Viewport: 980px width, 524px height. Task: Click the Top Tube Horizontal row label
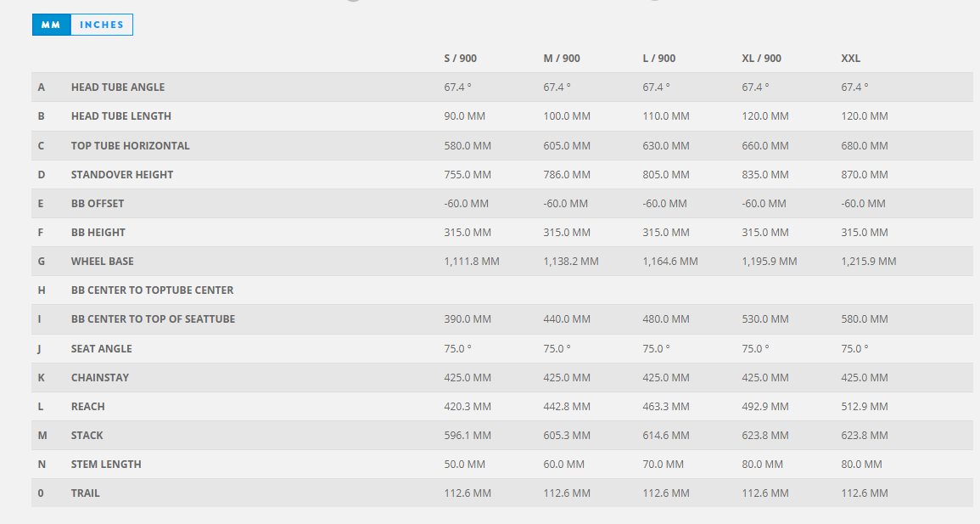(x=130, y=146)
